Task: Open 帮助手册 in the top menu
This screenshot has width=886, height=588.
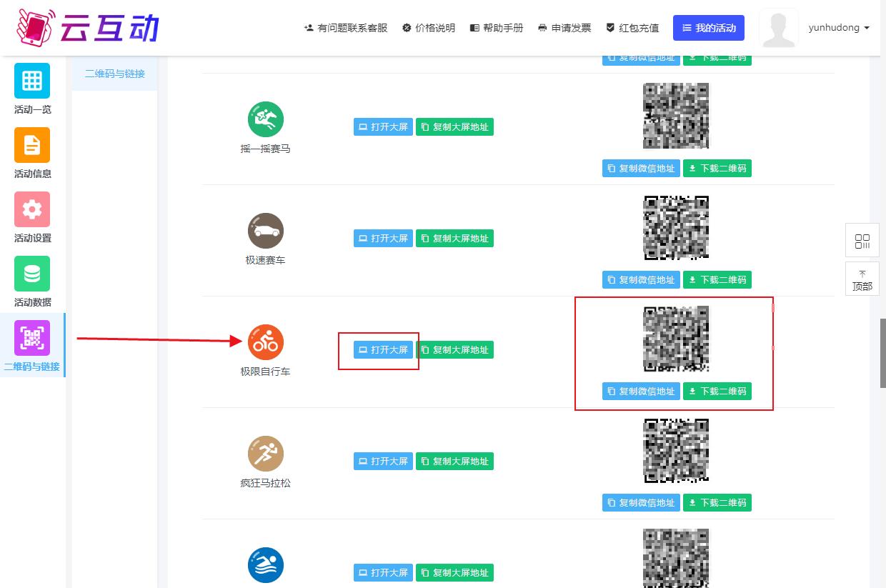Action: [497, 28]
